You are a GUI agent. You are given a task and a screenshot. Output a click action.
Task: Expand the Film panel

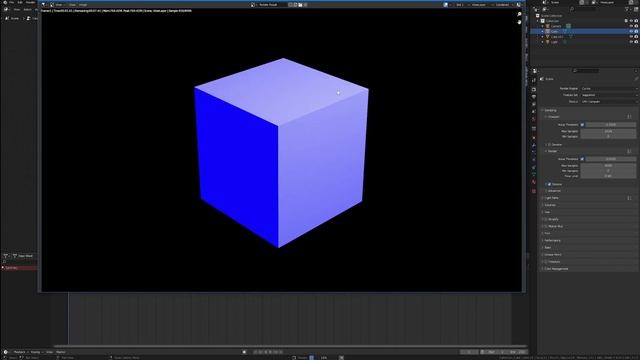(x=546, y=233)
